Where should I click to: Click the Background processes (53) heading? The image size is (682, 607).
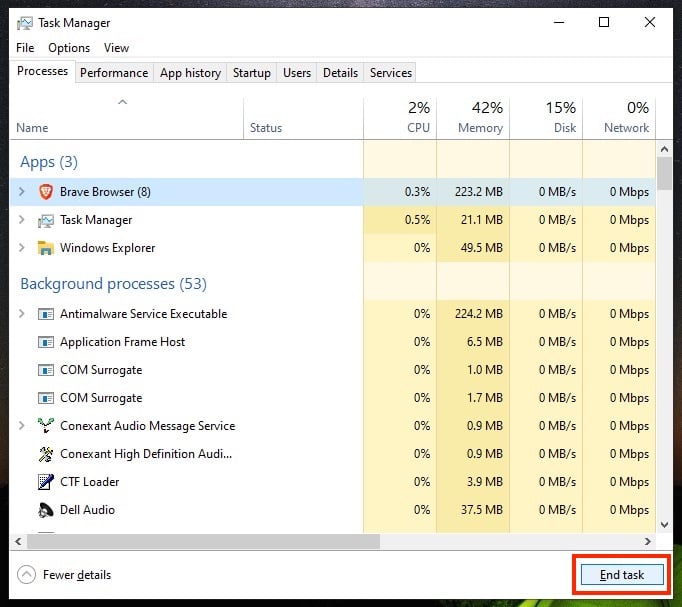click(114, 284)
